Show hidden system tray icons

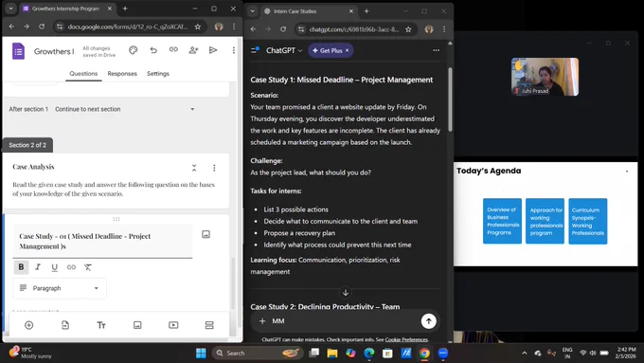(x=525, y=353)
